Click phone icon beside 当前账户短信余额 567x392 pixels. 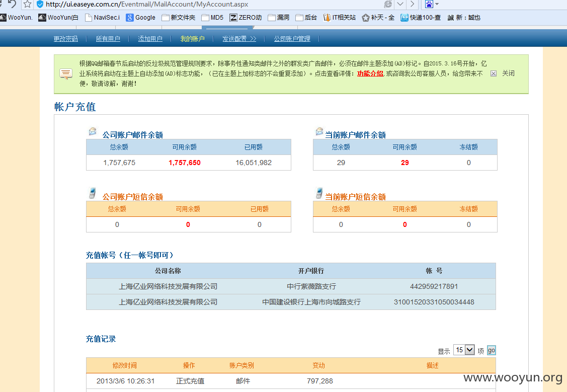tap(319, 193)
